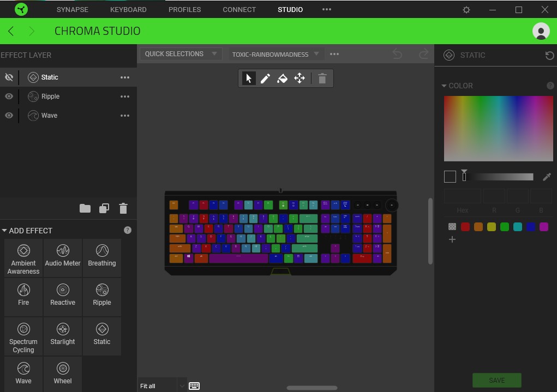Screen dimensions: 557x392
Task: Go back with the left arrow
Action: point(11,31)
